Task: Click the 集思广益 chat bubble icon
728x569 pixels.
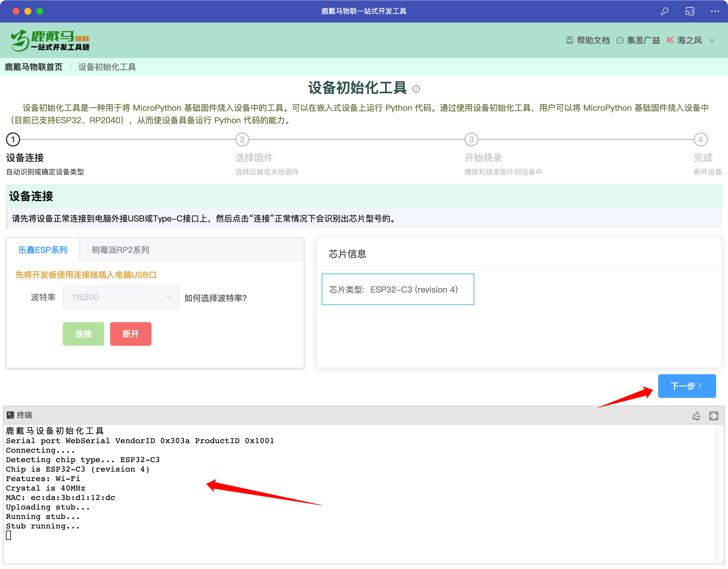Action: 620,40
